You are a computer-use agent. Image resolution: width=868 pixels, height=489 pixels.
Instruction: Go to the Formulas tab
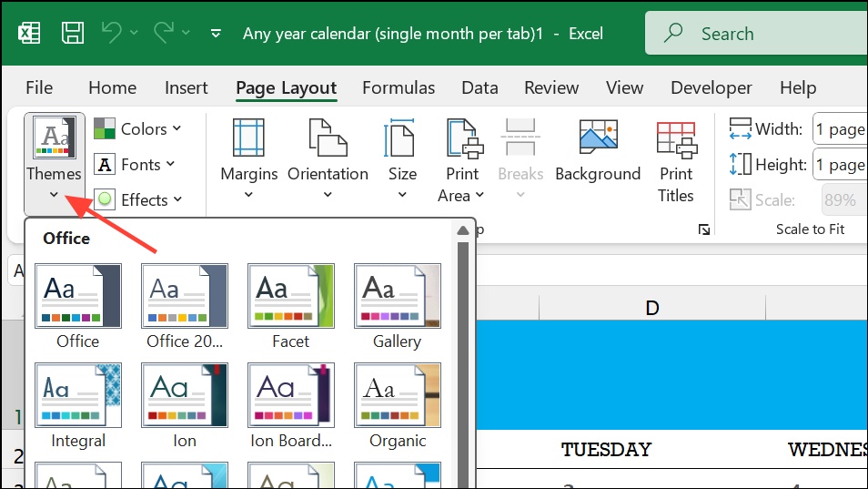pos(399,87)
